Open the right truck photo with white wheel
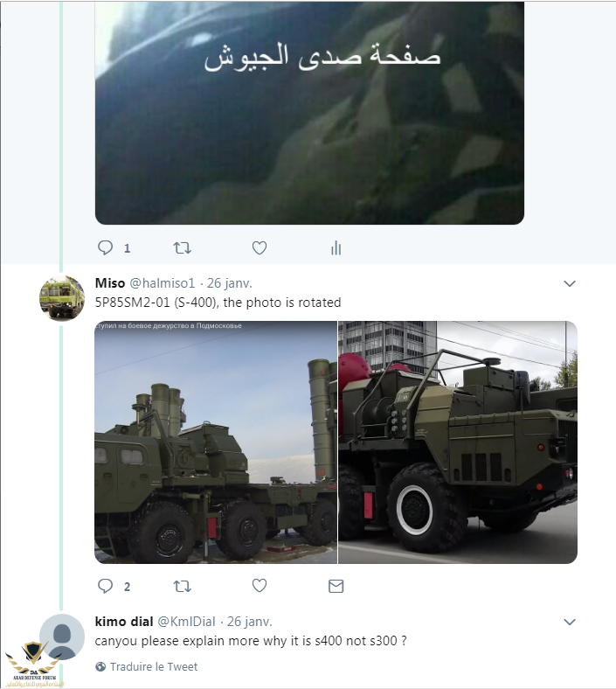The image size is (616, 689). [x=458, y=442]
